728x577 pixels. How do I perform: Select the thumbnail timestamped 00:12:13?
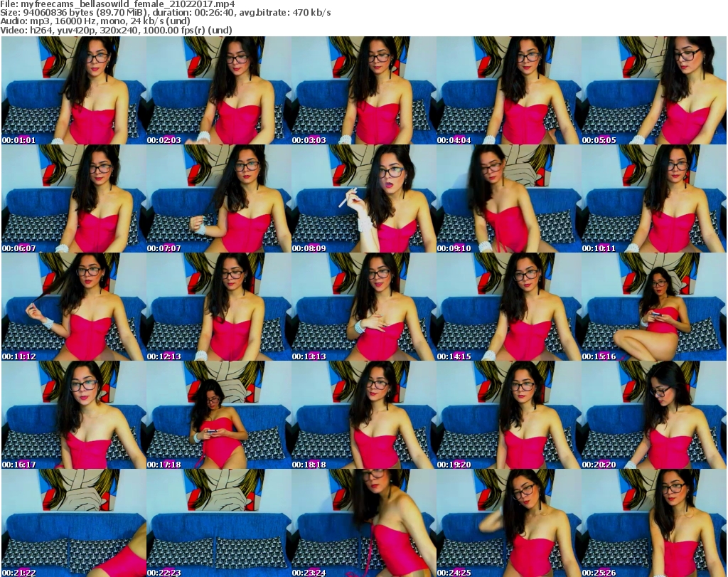point(219,307)
